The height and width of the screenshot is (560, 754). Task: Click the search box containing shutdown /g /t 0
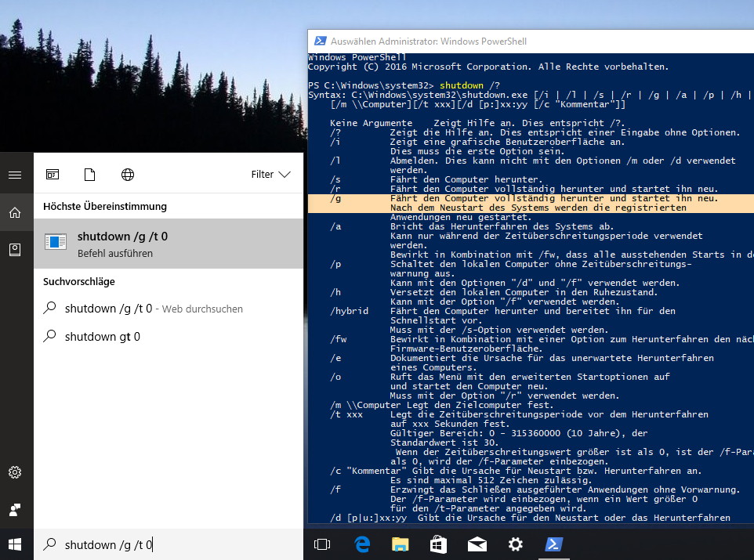(169, 544)
